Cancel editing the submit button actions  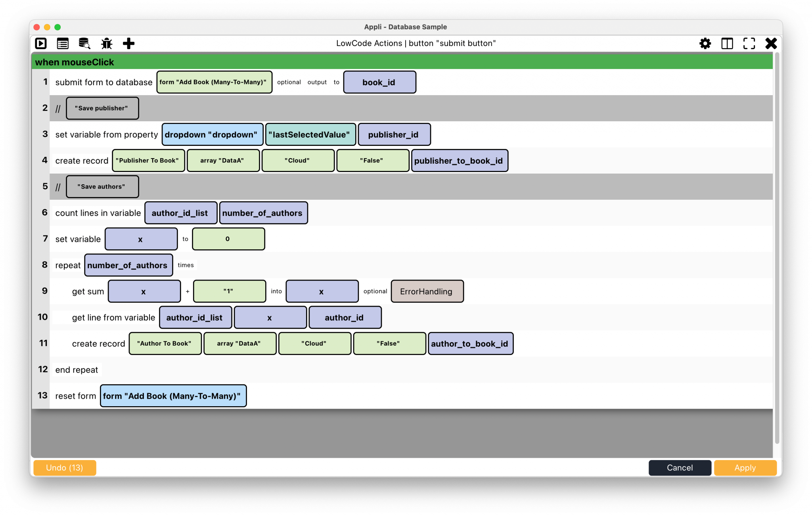(680, 468)
